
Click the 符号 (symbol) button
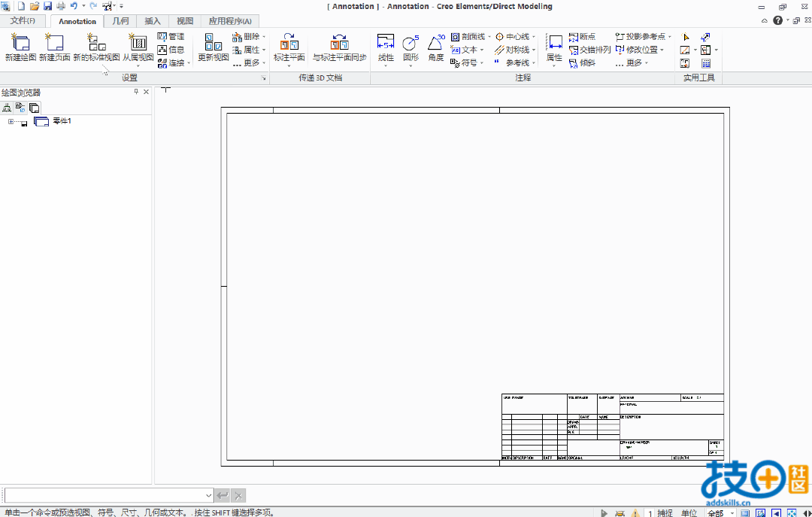coord(467,62)
